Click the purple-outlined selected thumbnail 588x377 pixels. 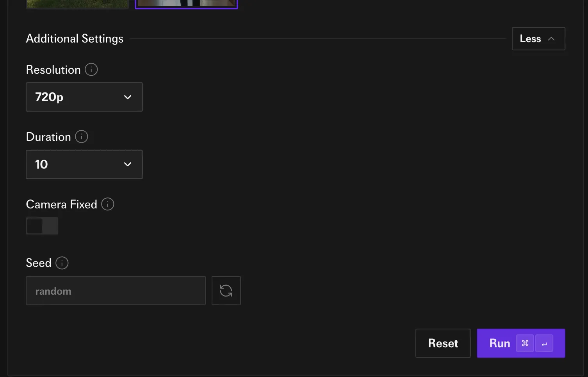(x=186, y=4)
